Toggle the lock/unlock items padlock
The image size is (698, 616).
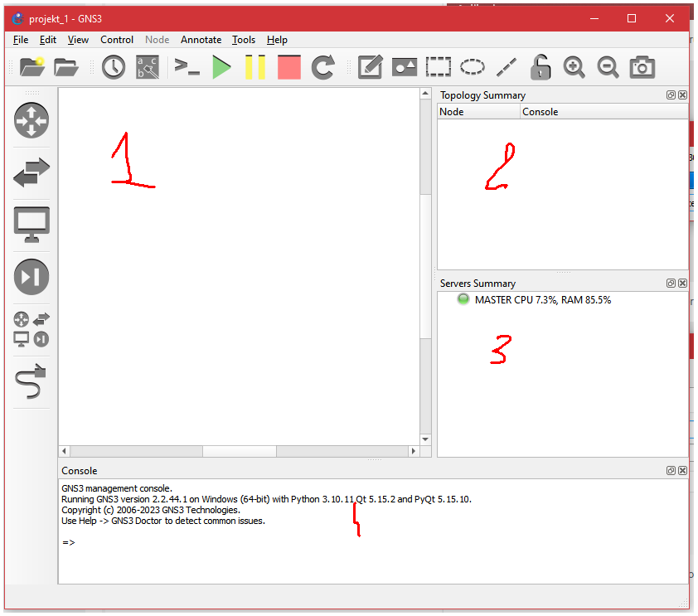click(x=540, y=67)
